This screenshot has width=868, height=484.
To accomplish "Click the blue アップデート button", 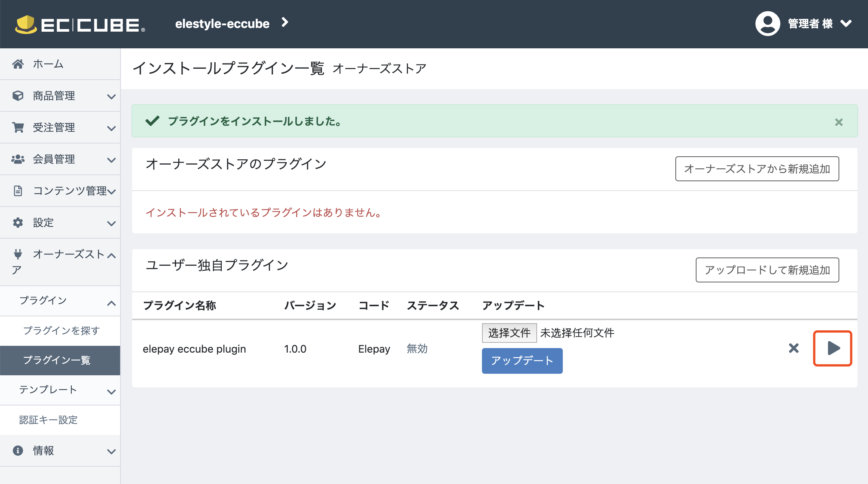I will [522, 361].
